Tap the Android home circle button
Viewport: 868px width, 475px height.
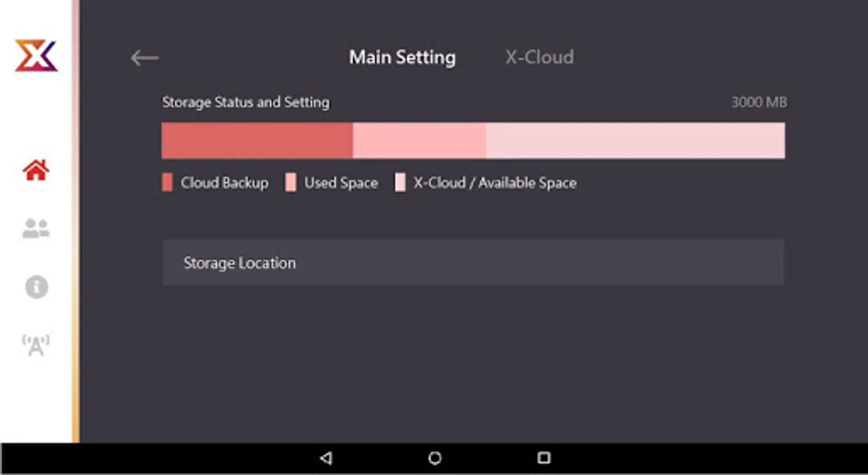[x=435, y=458]
